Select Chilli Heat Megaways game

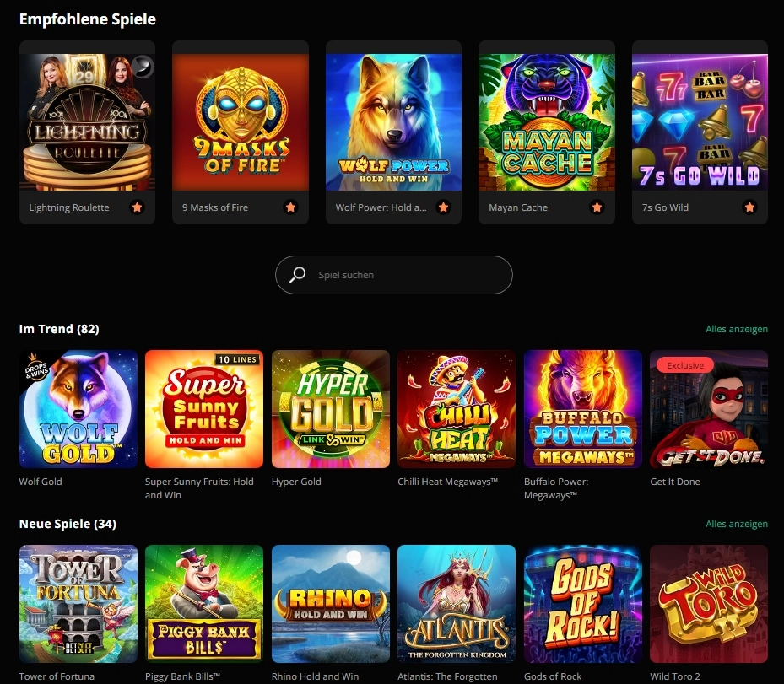click(x=457, y=409)
